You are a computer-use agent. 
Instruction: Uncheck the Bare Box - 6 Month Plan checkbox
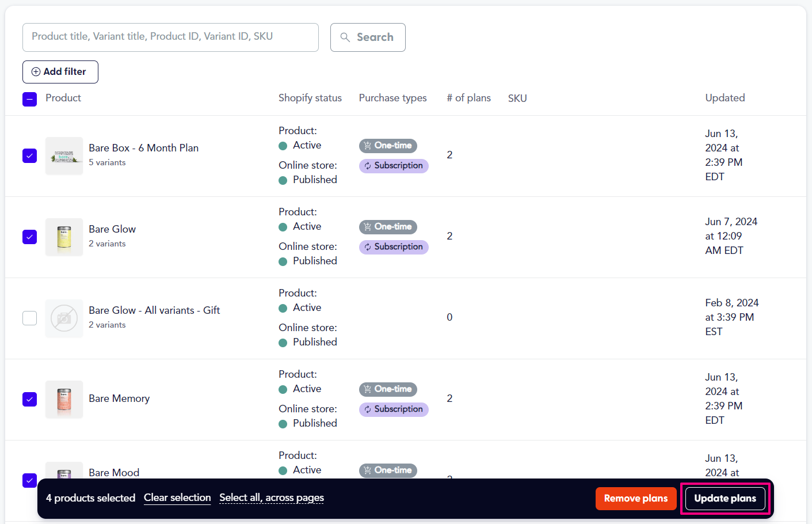pos(29,155)
